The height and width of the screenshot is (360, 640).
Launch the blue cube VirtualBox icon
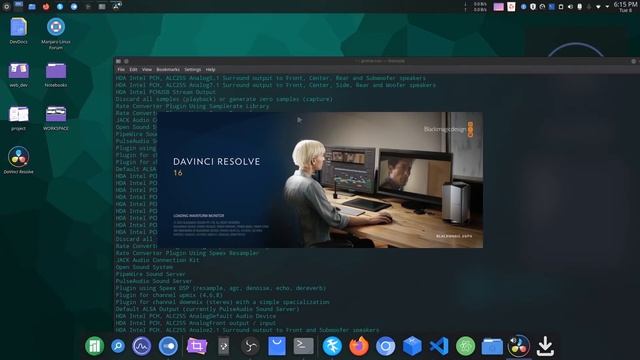(412, 346)
